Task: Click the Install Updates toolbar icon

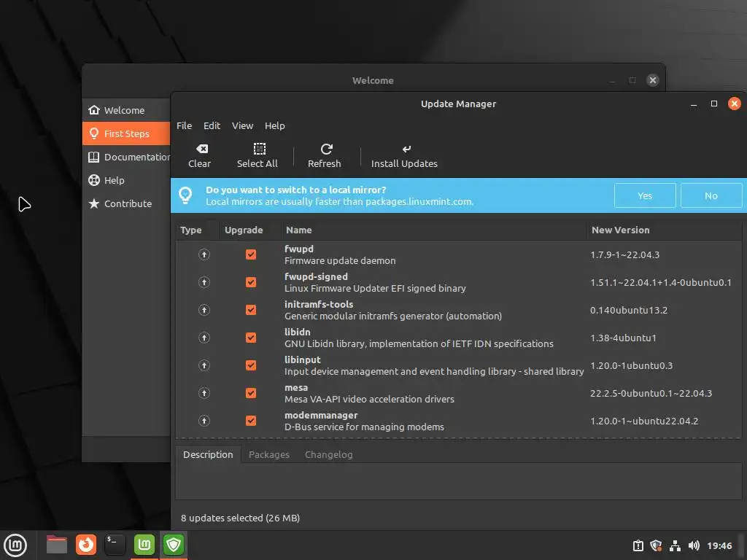Action: 406,149
